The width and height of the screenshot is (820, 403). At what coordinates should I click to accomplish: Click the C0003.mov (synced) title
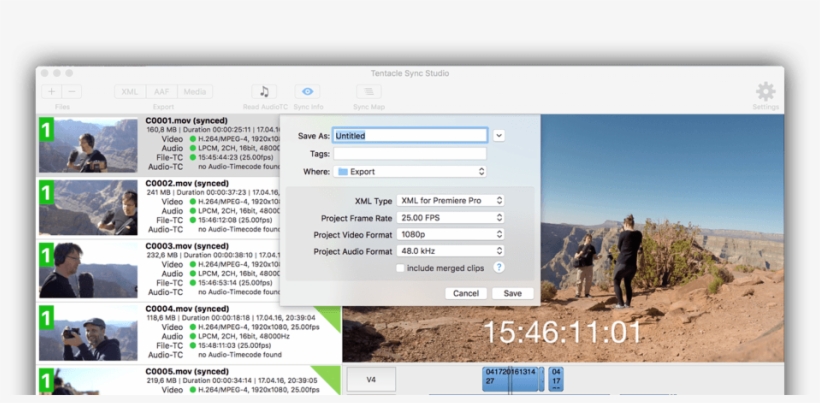(x=187, y=246)
